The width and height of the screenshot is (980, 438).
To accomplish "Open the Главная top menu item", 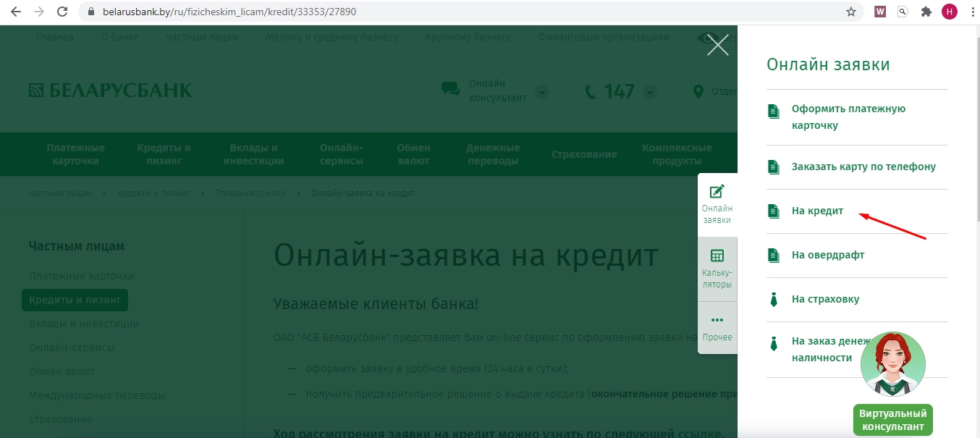I will 55,37.
